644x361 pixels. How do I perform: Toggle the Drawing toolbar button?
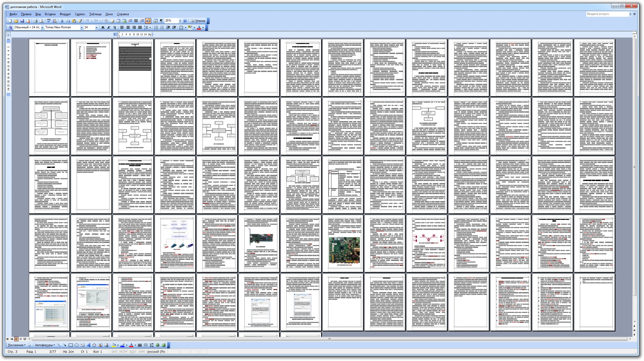point(148,21)
